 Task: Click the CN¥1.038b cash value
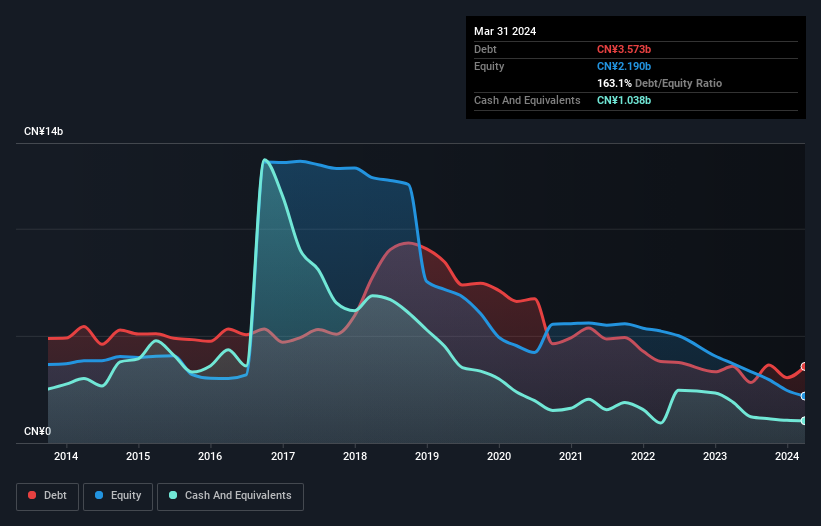(x=624, y=100)
